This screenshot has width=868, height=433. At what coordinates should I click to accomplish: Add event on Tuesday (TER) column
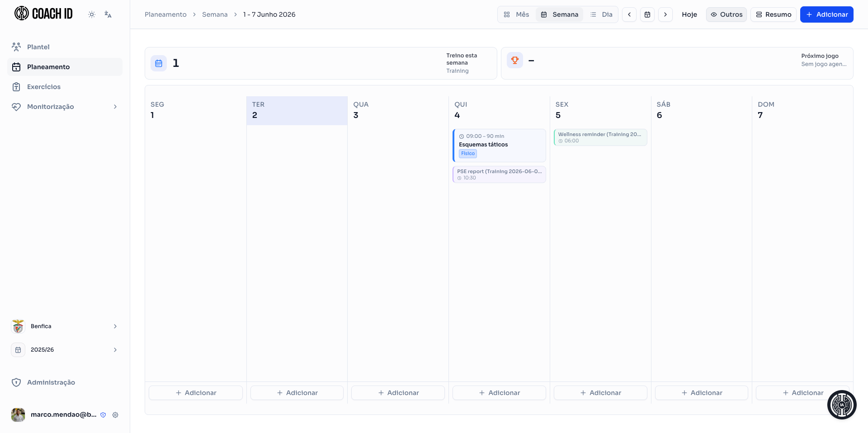(x=297, y=393)
